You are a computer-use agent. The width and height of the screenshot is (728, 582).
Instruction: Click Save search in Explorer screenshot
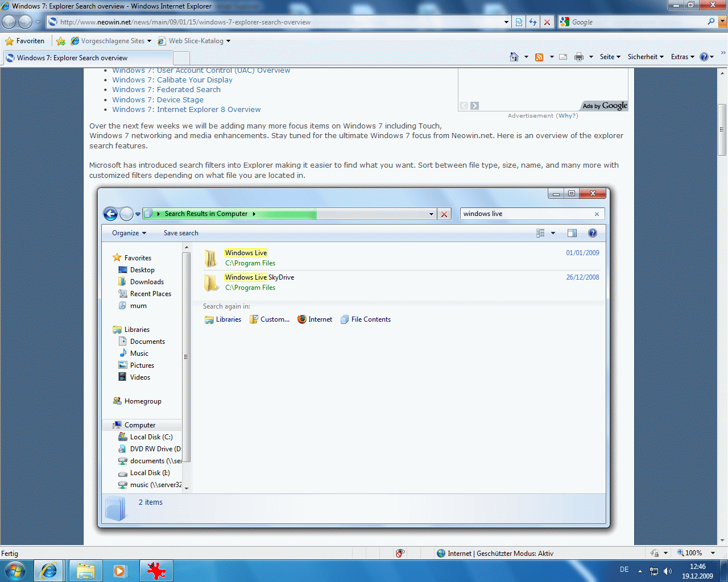[x=181, y=233]
